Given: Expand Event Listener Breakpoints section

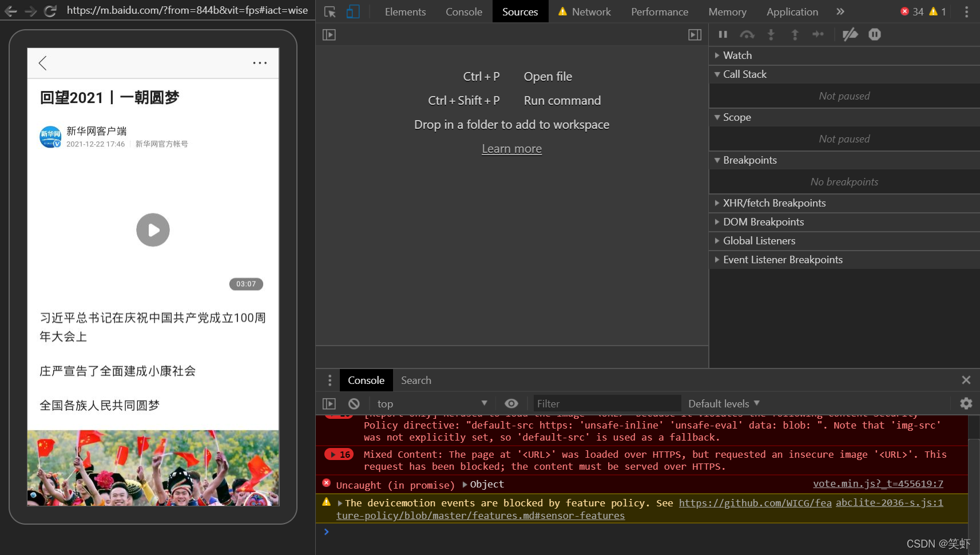Looking at the screenshot, I should click(844, 260).
